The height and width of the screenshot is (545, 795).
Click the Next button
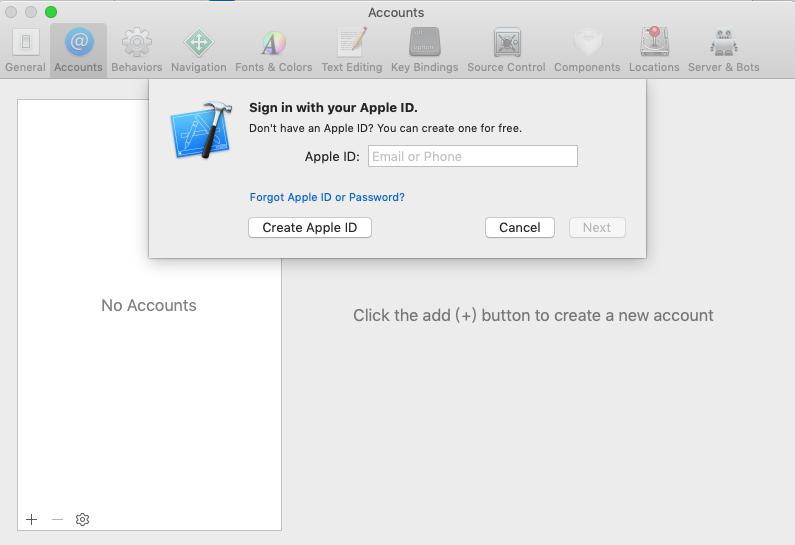pyautogui.click(x=597, y=228)
